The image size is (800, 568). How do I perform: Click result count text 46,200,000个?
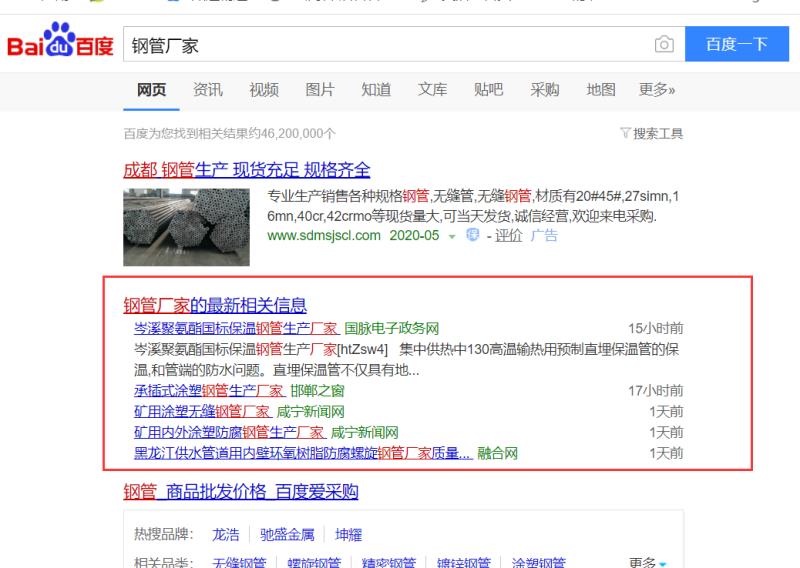pos(298,134)
